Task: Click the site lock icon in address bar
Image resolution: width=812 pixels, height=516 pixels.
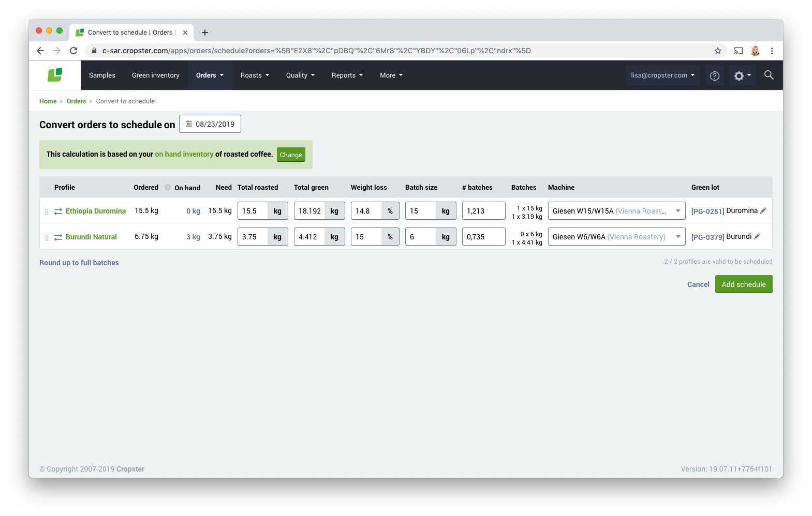Action: [94, 51]
